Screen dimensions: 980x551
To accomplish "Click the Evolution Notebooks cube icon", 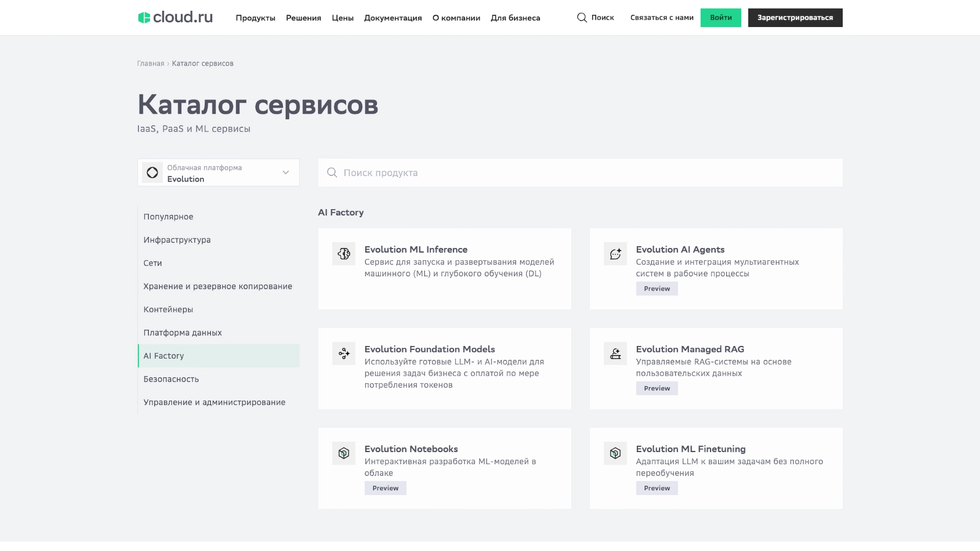I will pyautogui.click(x=344, y=453).
